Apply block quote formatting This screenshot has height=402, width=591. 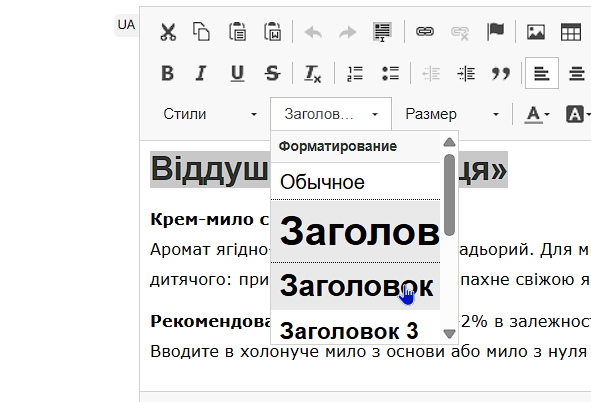pyautogui.click(x=501, y=73)
